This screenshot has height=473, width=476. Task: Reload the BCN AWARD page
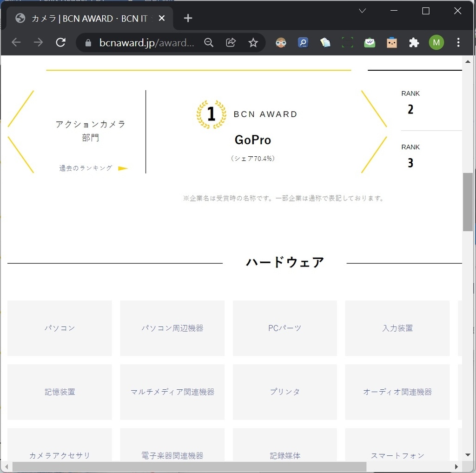pos(61,42)
